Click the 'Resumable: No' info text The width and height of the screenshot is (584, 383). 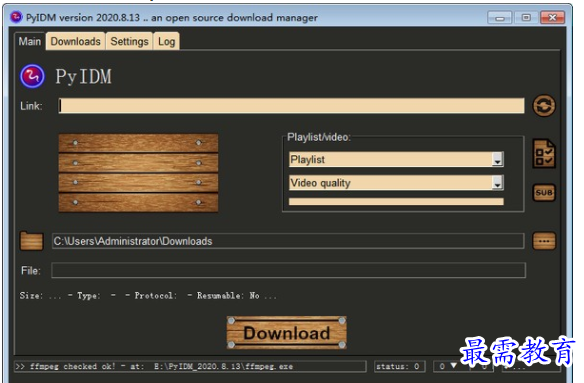pos(228,295)
